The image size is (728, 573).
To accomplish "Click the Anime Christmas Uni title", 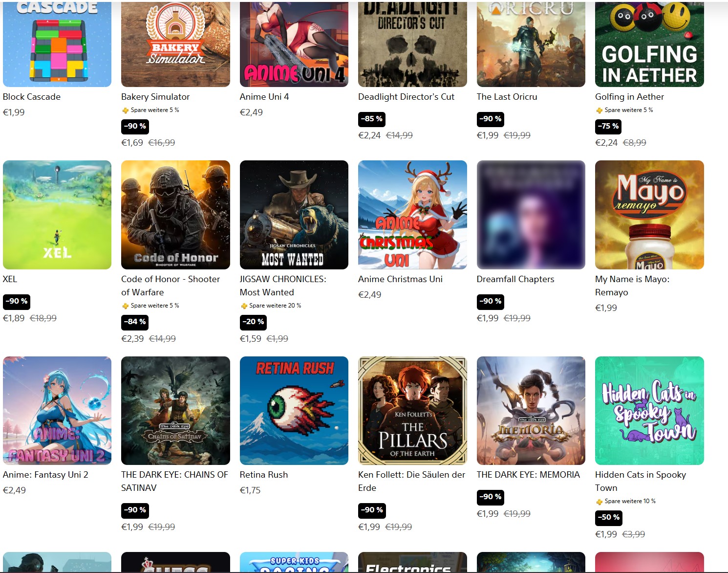I will coord(400,279).
